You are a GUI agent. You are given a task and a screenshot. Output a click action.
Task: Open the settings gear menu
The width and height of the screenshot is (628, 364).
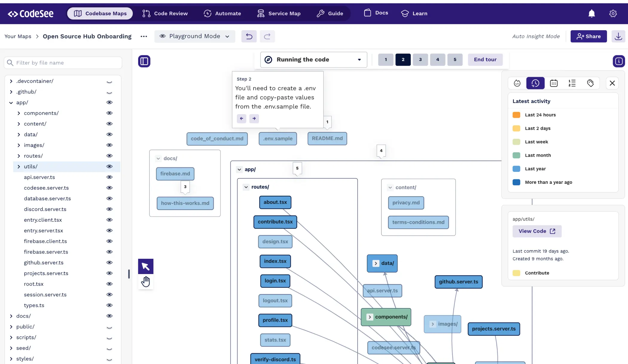click(613, 13)
